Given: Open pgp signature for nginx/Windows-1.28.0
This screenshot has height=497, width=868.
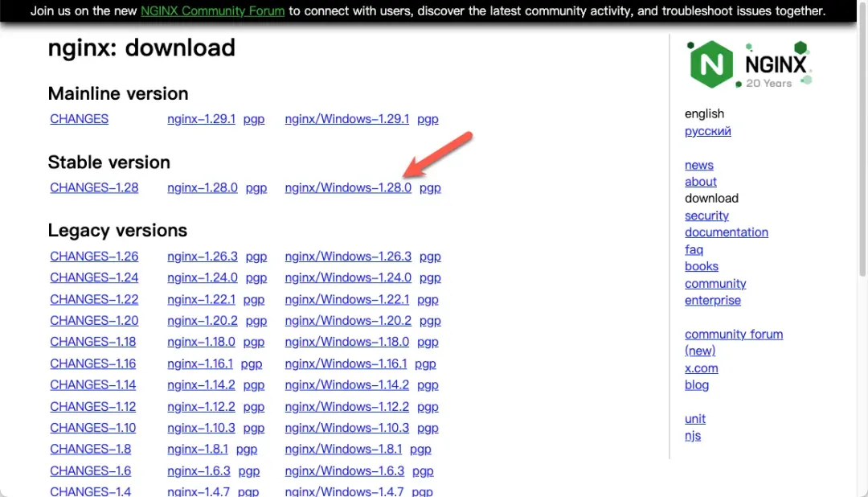Looking at the screenshot, I should click(x=429, y=188).
